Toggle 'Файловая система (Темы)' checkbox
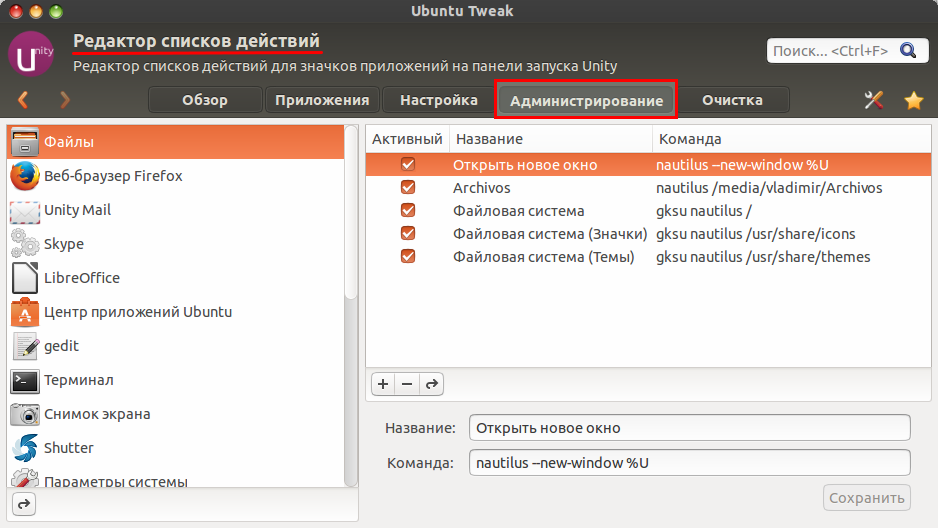938x528 pixels. [408, 257]
